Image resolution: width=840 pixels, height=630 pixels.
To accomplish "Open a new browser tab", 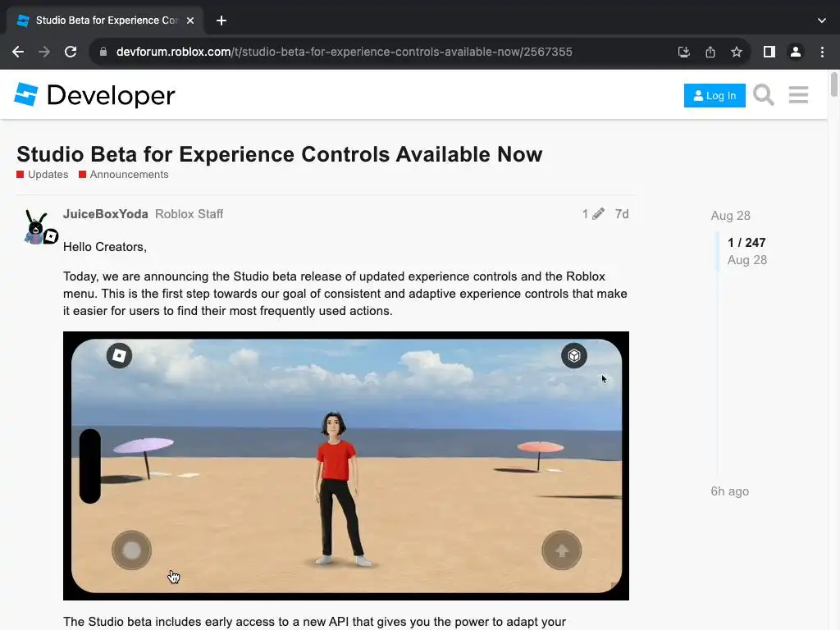I will click(221, 21).
